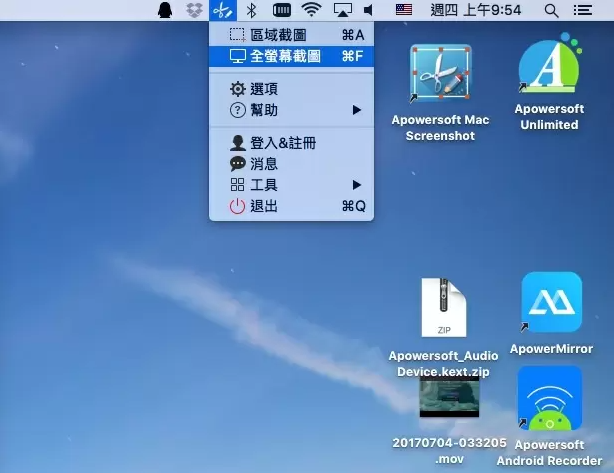The image size is (614, 473).
Task: Choose 退出 to quit the app
Action: 291,206
